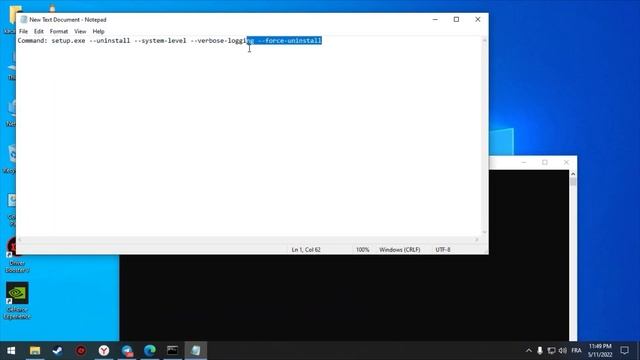This screenshot has height=360, width=640.
Task: Click the --system-level flag in the text
Action: (160, 40)
